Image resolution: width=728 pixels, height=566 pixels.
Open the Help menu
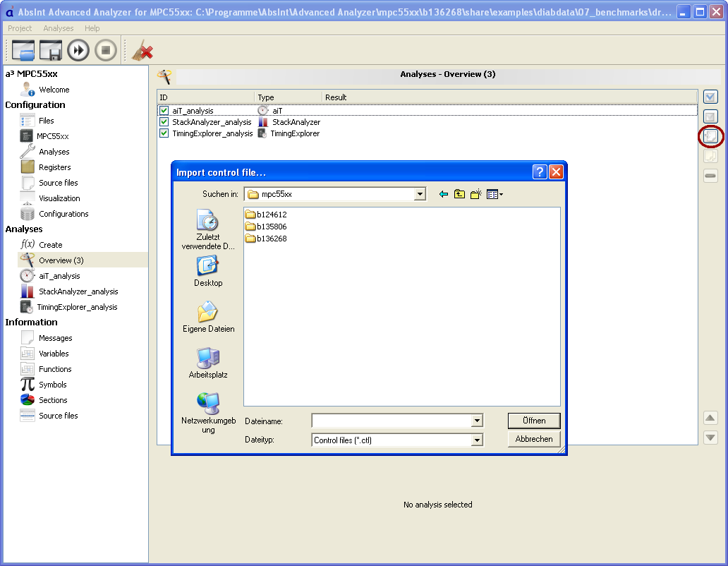pyautogui.click(x=92, y=28)
